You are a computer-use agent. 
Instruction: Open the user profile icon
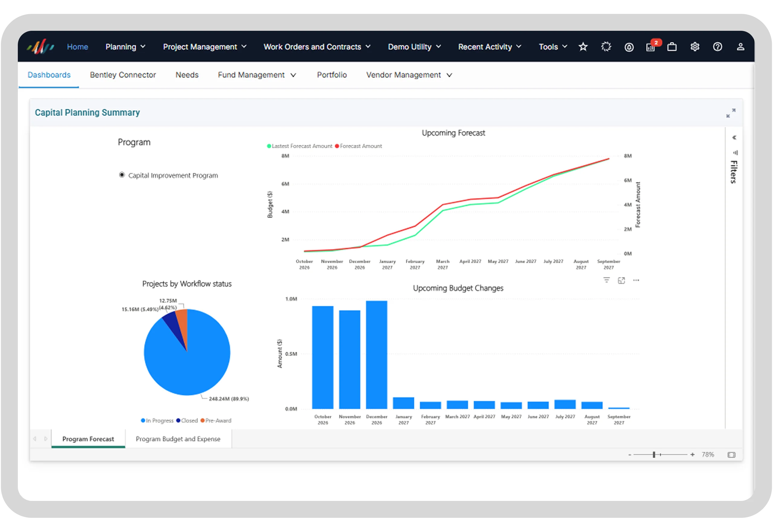[x=740, y=47]
